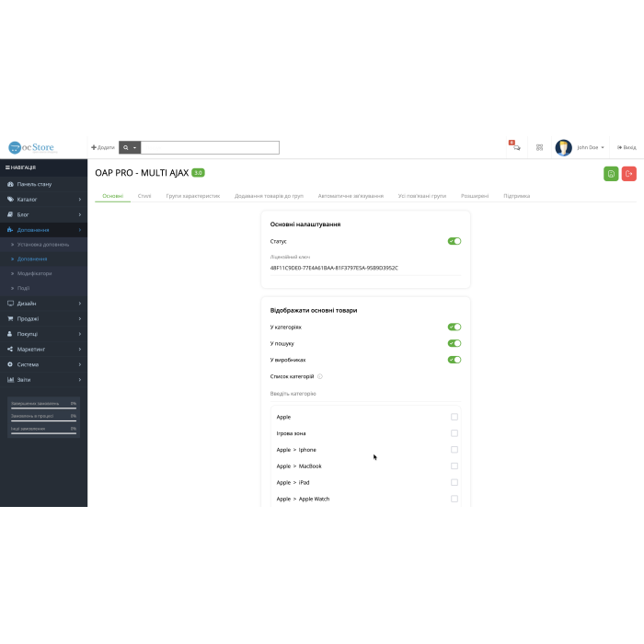Open the Підтримка tab
644x644 pixels.
click(x=516, y=196)
